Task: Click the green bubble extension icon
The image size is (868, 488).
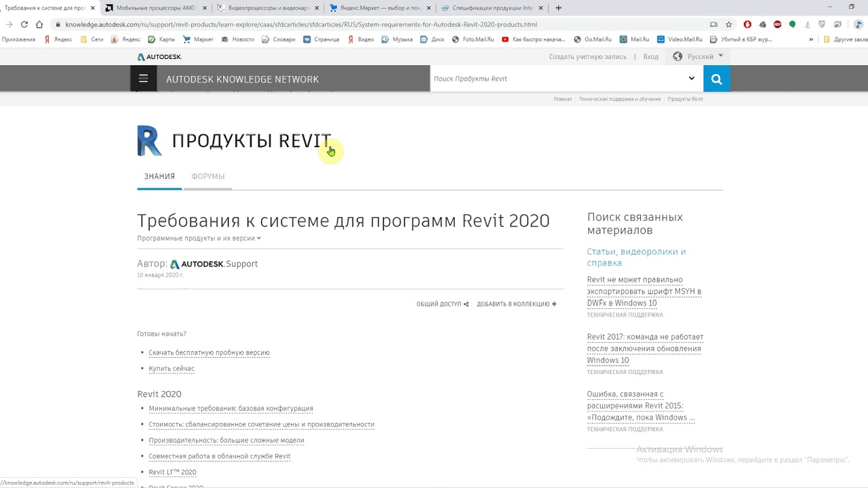Action: pyautogui.click(x=792, y=24)
